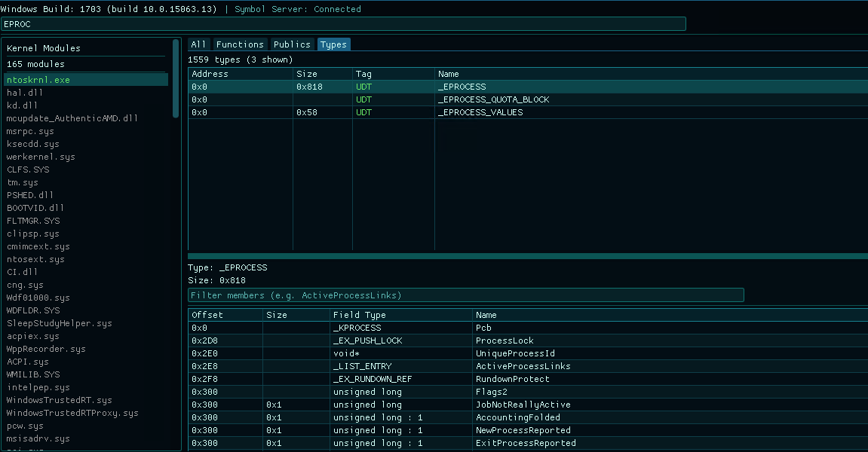
Task: Select the cng.sys module
Action: [86, 285]
